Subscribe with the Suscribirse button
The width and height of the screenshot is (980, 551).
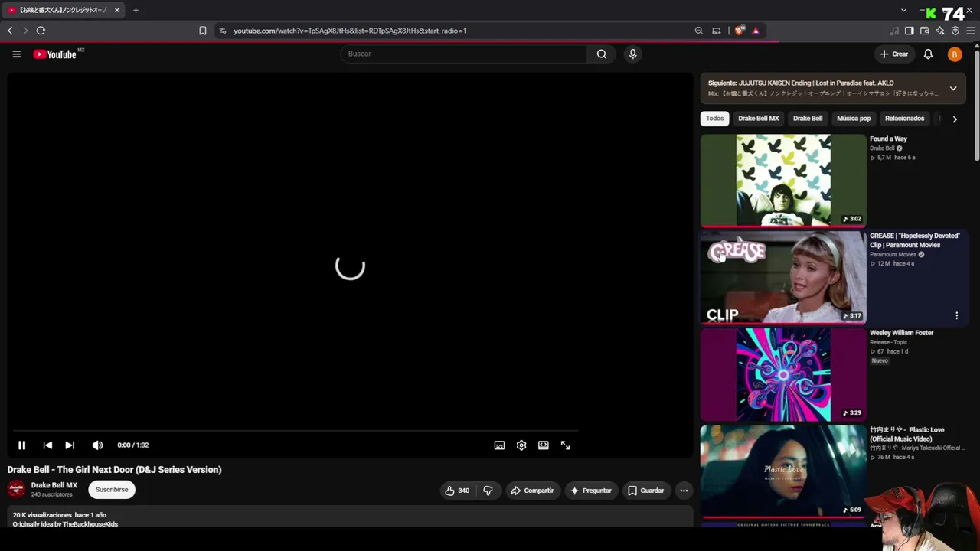112,490
